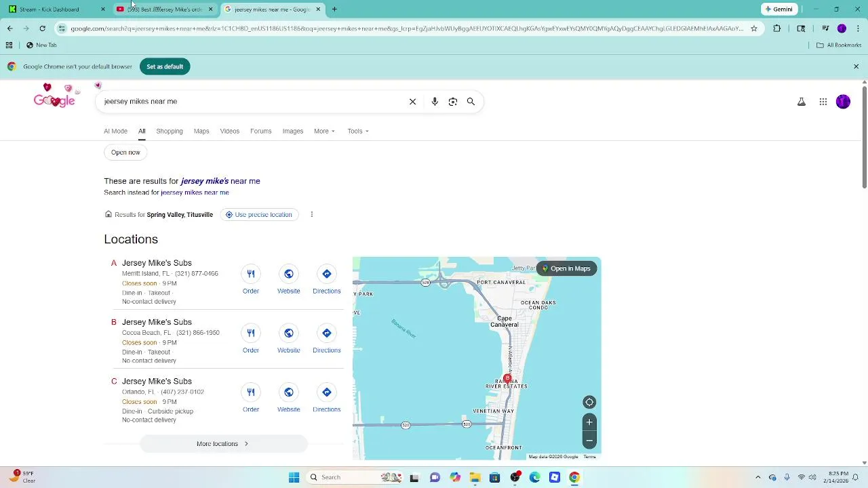Click the Order icon for Orlando location
This screenshot has height=488, width=868.
point(251,392)
